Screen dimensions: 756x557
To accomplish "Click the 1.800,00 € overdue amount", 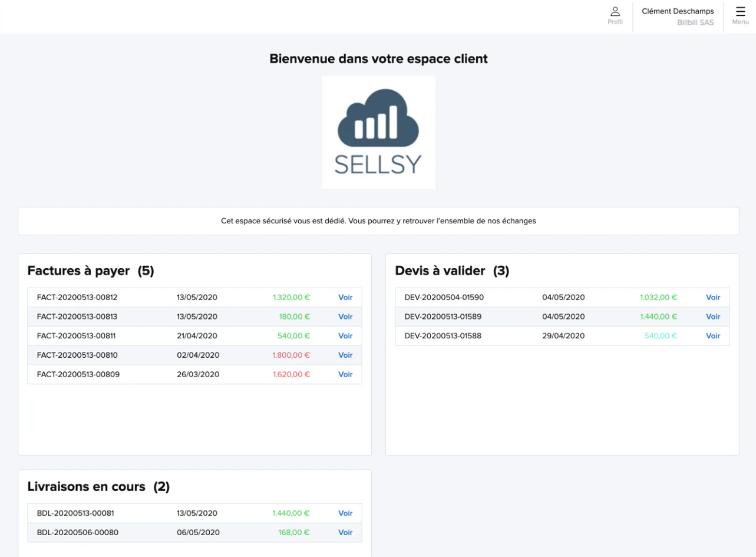I will pos(291,355).
